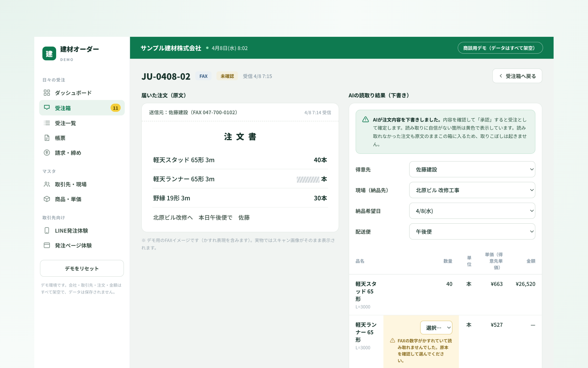Open the ダッシュボード menu item
Screen dimensions: 588x368
point(82,93)
